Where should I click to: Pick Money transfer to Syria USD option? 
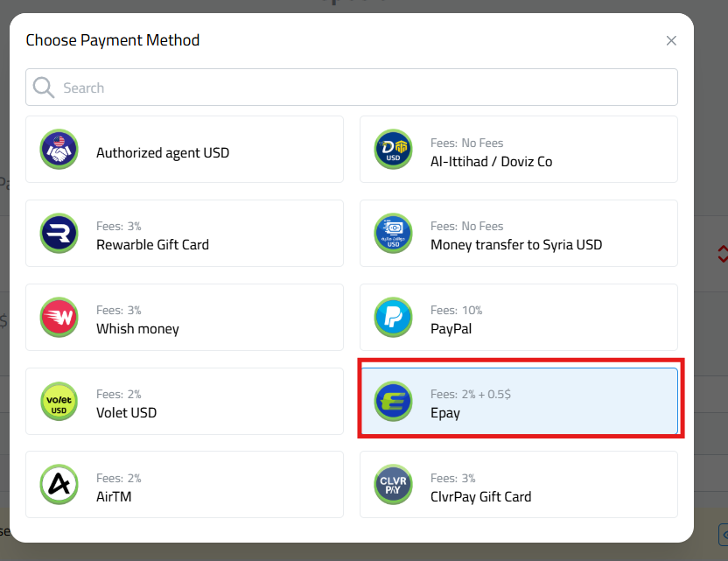[520, 233]
